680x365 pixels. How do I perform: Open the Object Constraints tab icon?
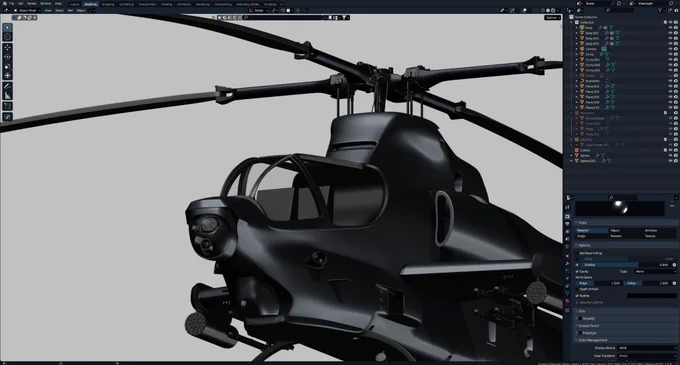click(x=567, y=286)
